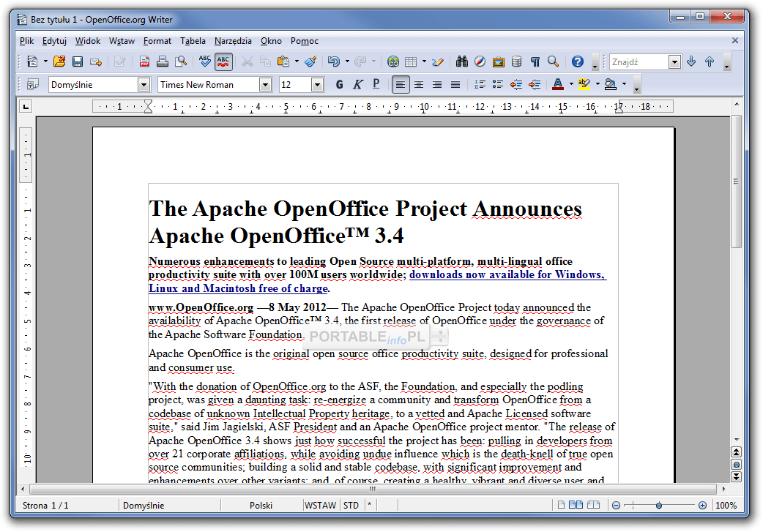Toggle italic K formatting

(x=357, y=85)
